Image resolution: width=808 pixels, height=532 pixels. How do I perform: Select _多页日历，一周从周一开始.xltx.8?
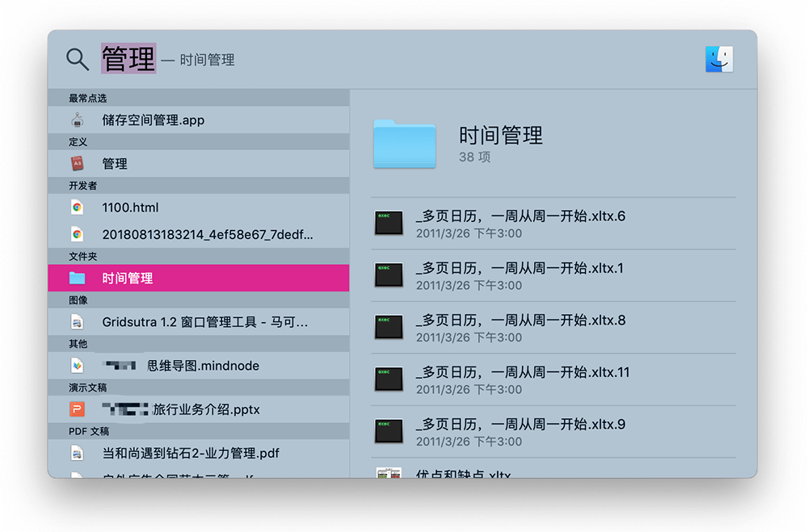(553, 328)
